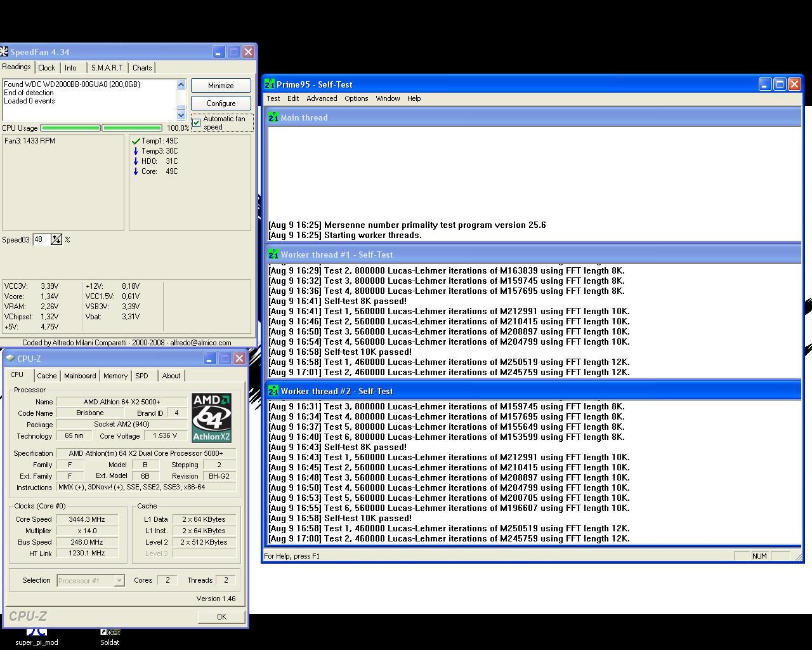Open the super_pi_mod desktop icon
The height and width of the screenshot is (650, 812).
click(x=37, y=637)
